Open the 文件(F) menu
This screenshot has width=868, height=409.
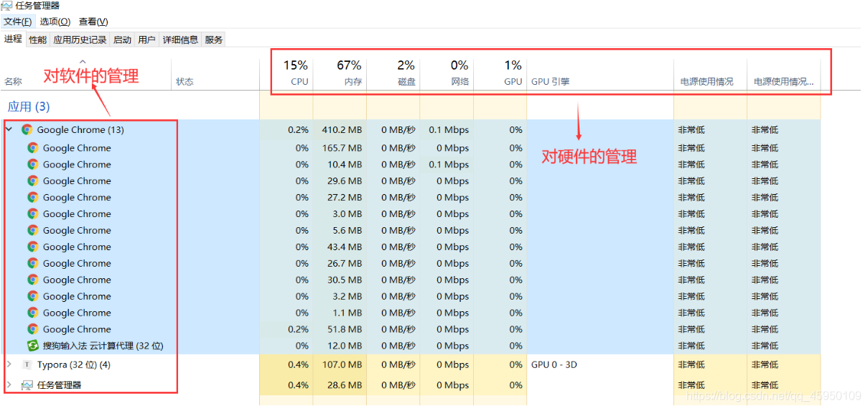click(17, 22)
